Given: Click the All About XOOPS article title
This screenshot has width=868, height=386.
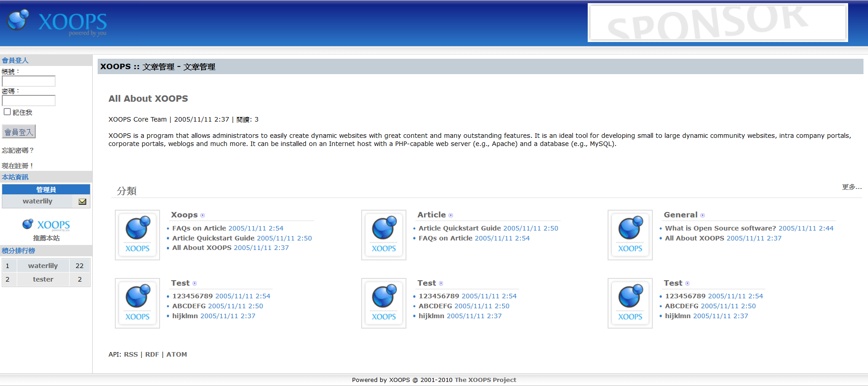Looking at the screenshot, I should [x=148, y=99].
